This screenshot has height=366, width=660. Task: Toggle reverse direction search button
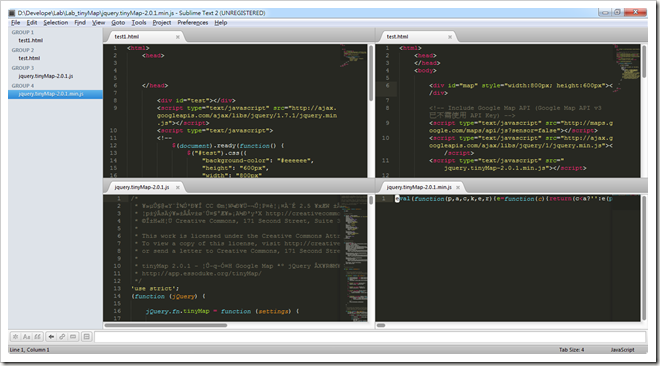pos(51,337)
